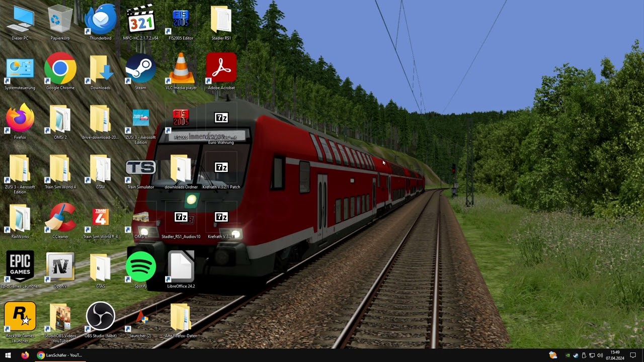
Task: Open the FIS2005 Editor shortcut
Action: [x=181, y=23]
